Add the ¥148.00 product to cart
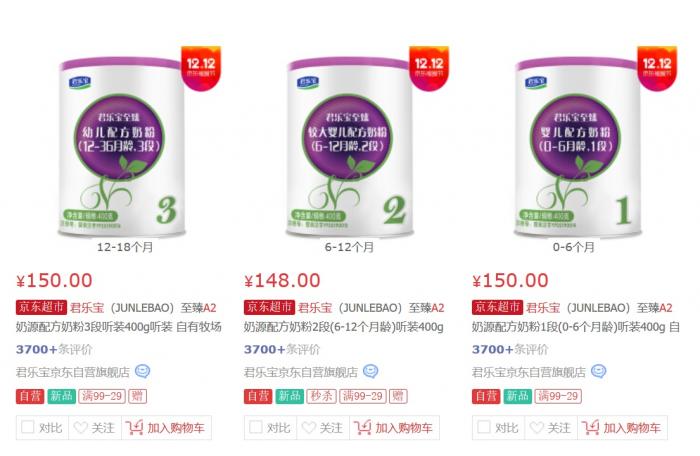Image resolution: width=700 pixels, height=456 pixels. coord(394,428)
